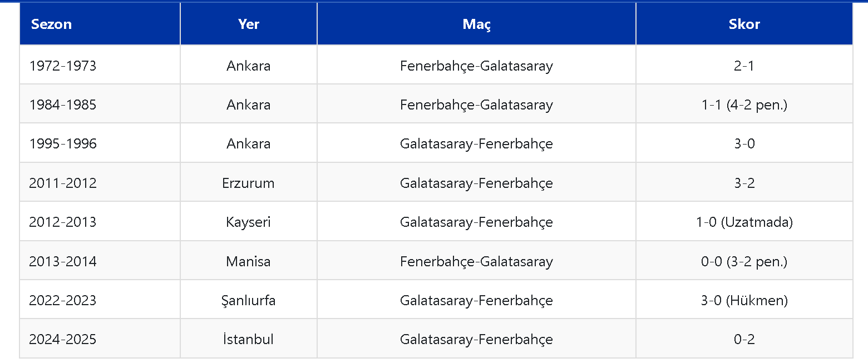The width and height of the screenshot is (868, 363).
Task: Click the 1984-1985 season cell
Action: tap(63, 105)
